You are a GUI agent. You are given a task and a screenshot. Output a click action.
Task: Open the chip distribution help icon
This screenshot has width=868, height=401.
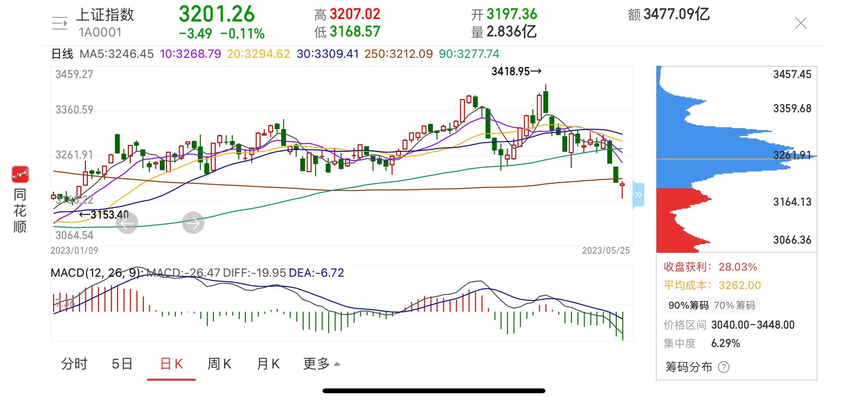[x=723, y=367]
